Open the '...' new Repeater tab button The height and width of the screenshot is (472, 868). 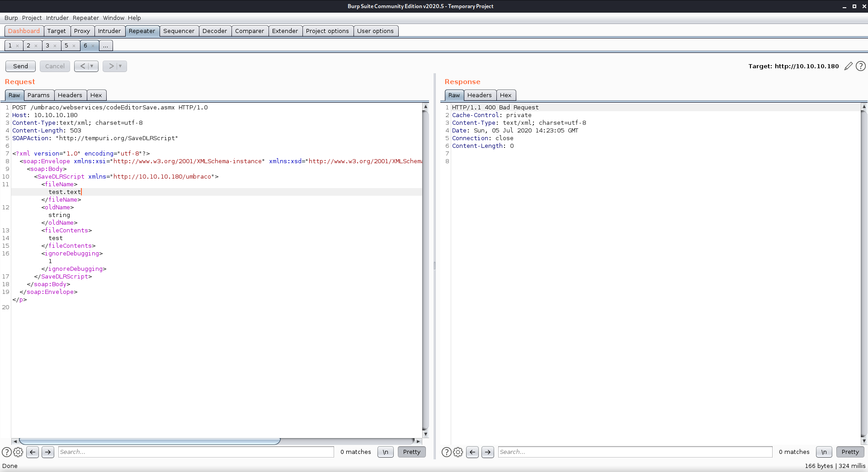pos(105,46)
